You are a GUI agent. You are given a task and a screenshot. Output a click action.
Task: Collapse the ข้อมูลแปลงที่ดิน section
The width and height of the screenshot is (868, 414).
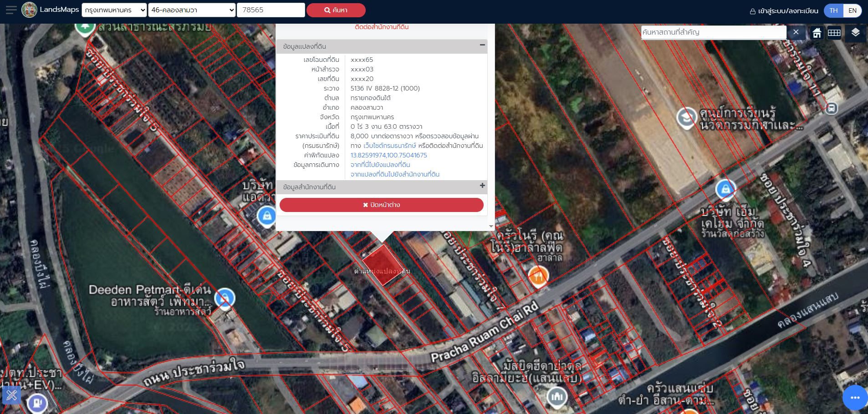tap(482, 45)
